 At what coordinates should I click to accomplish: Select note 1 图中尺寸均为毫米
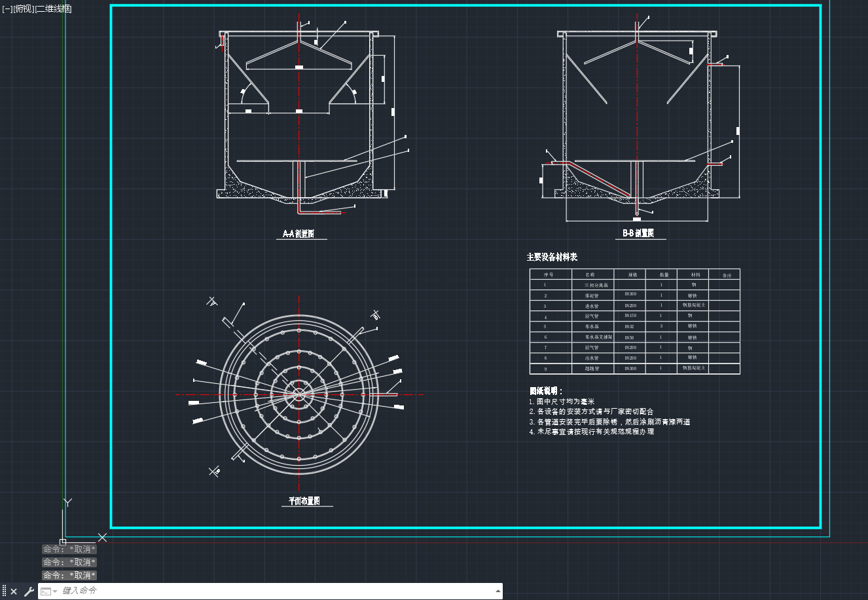point(562,402)
